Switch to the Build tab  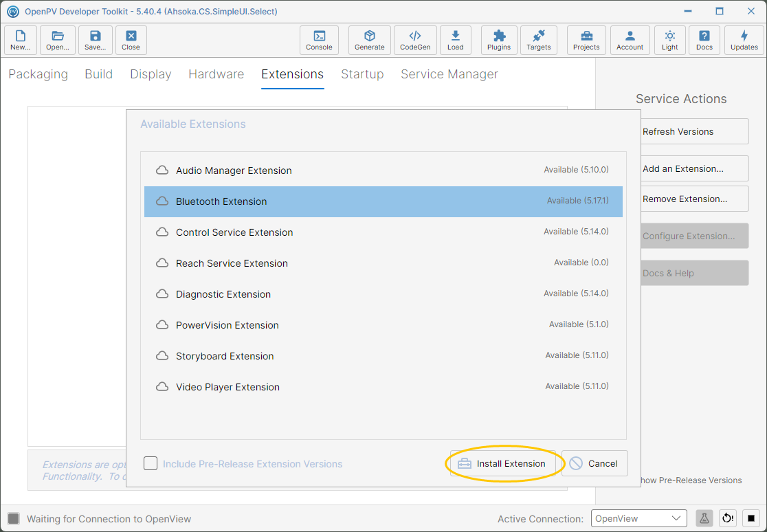pyautogui.click(x=99, y=74)
